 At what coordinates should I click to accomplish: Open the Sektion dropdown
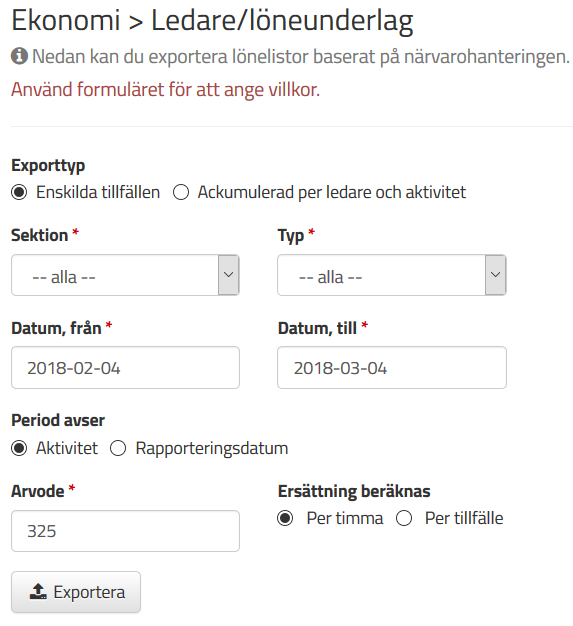[125, 275]
